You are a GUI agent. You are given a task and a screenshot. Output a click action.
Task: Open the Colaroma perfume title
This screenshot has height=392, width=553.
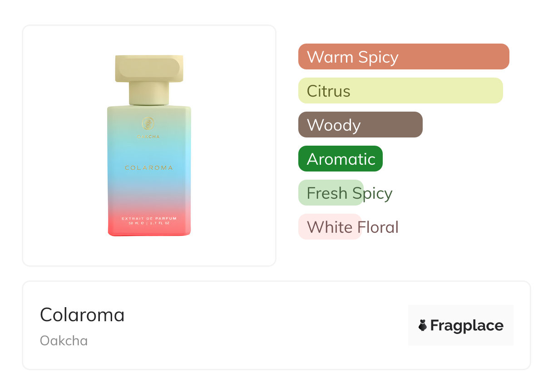tap(82, 314)
